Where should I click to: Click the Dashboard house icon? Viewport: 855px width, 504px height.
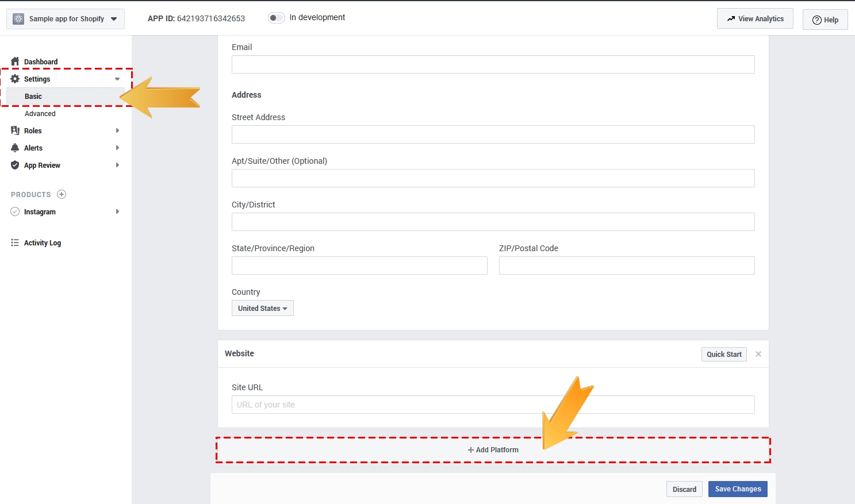point(15,61)
